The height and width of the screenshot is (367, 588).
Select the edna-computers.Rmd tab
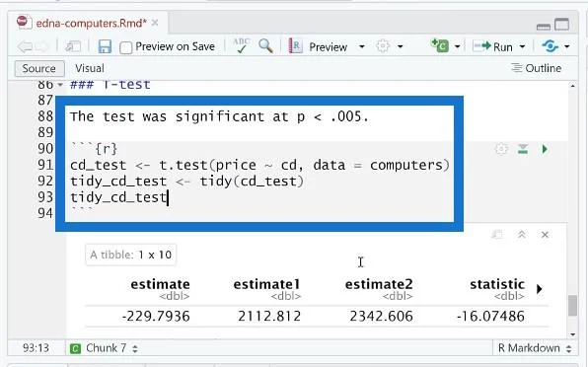(x=91, y=24)
